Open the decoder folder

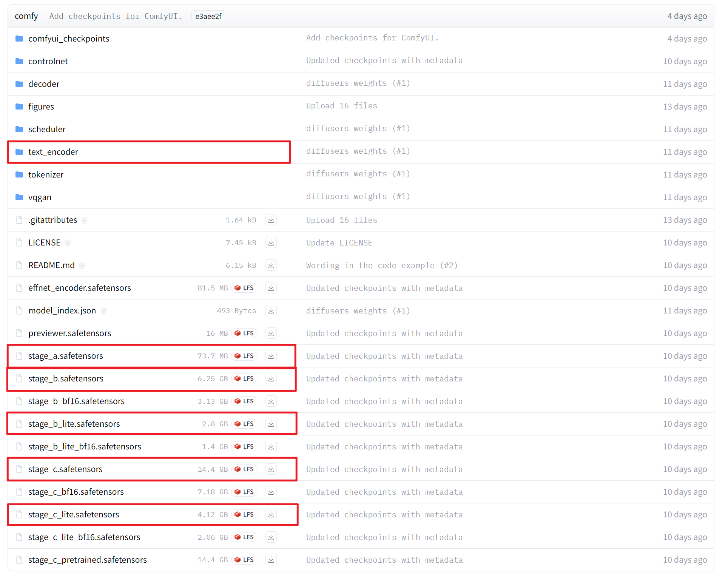coord(44,84)
